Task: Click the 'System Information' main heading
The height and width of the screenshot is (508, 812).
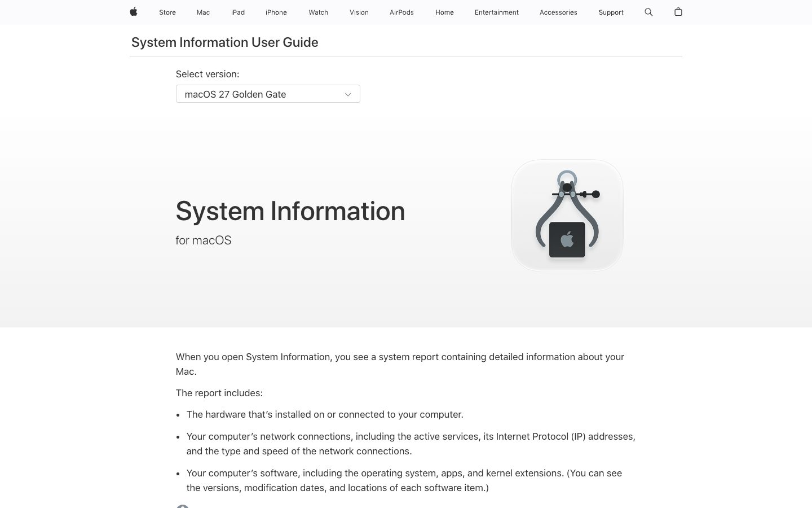Action: (x=290, y=211)
